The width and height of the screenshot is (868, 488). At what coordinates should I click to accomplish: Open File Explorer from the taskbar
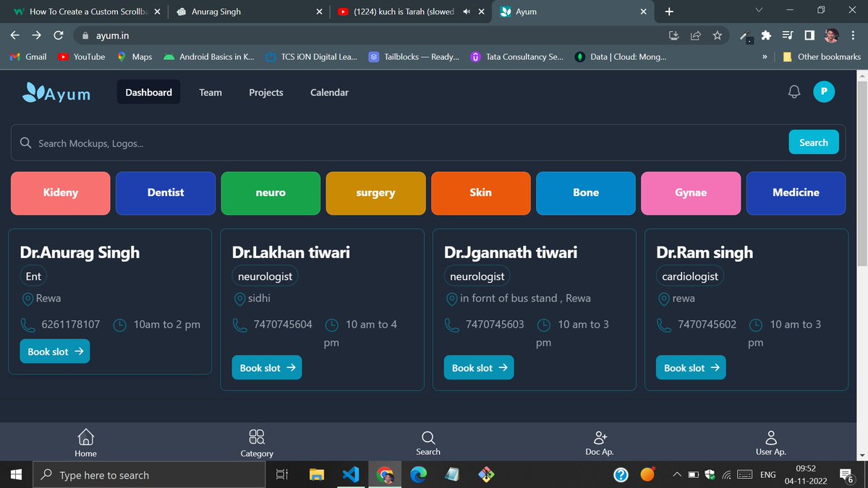click(x=317, y=475)
